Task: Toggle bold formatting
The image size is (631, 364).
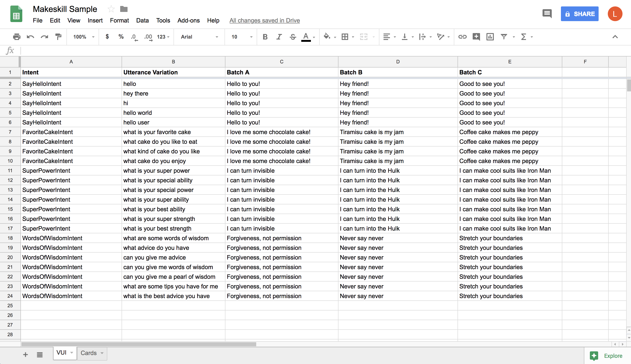Action: click(x=265, y=37)
